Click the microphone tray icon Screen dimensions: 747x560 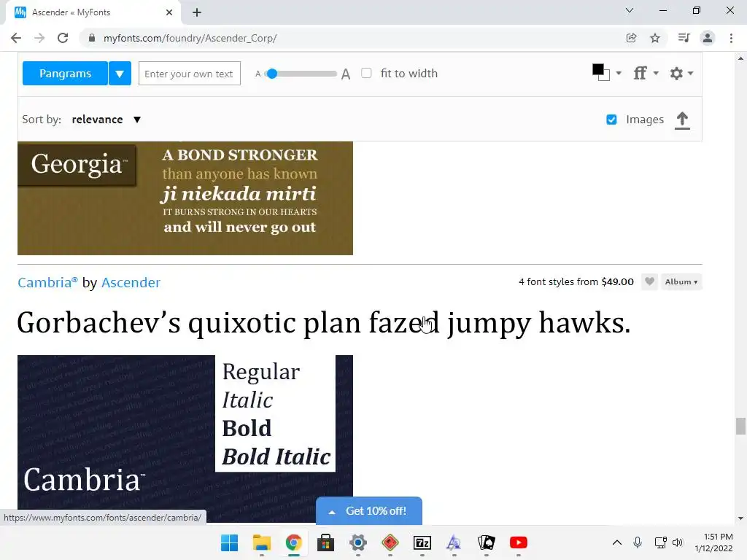(638, 542)
